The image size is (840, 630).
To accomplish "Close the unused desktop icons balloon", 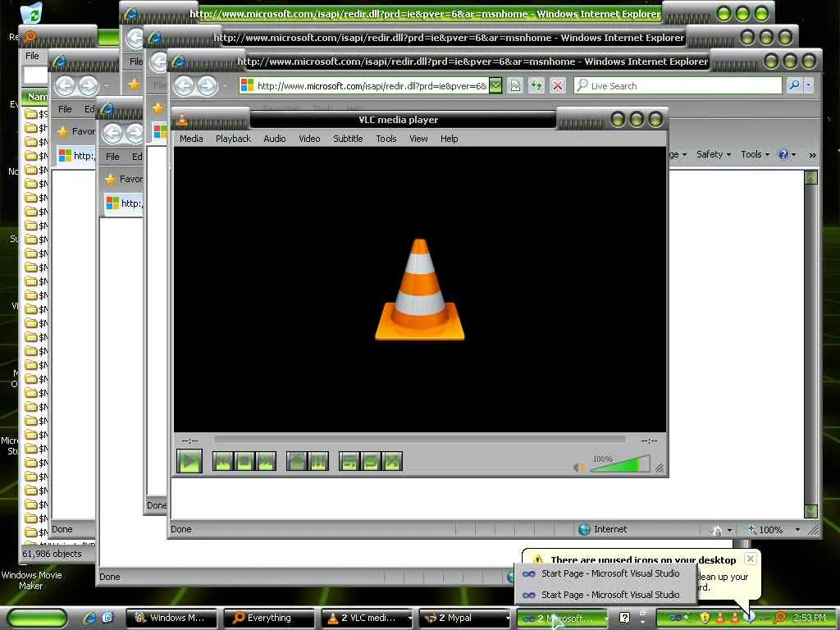I will (x=751, y=558).
